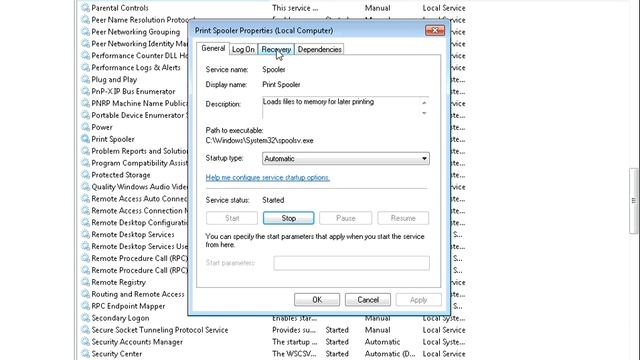Click the RPC Endpoint Mapper gear icon
Viewport: 640px width, 360px height.
coord(85,306)
